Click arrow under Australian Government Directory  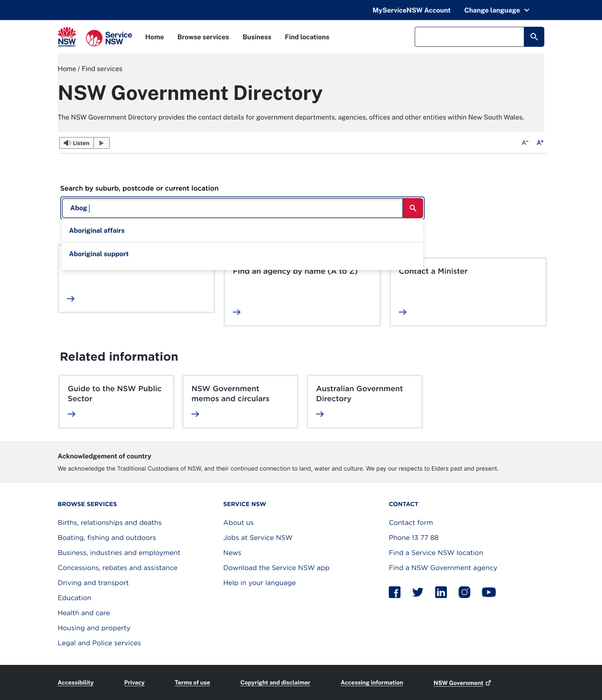tap(320, 414)
